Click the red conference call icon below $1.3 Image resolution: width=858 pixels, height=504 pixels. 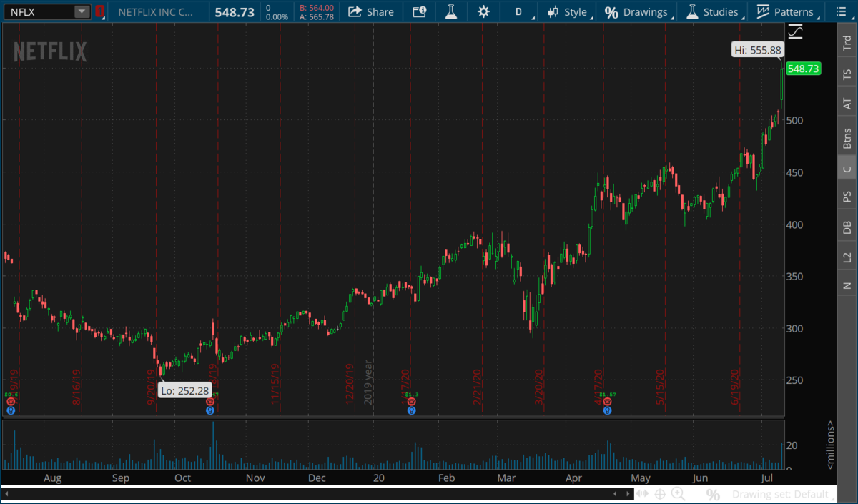411,402
